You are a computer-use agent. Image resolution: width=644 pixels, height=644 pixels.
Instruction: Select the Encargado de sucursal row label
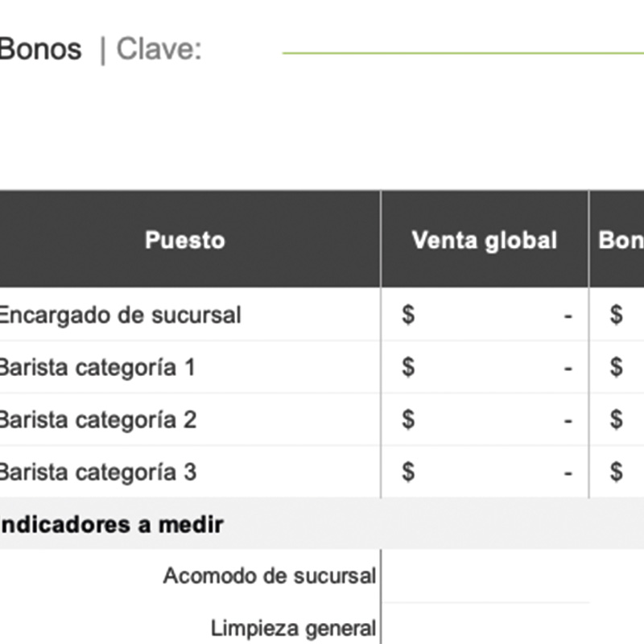click(119, 315)
